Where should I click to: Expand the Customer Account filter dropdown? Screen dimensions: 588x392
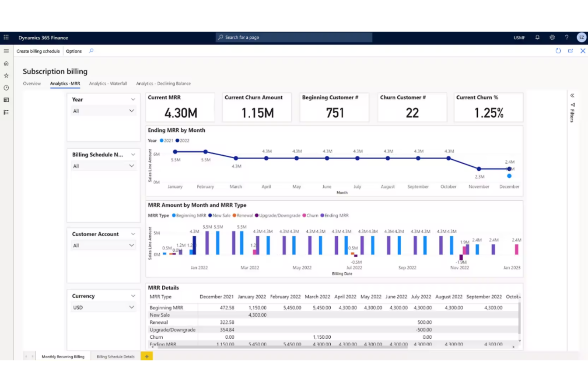103,245
